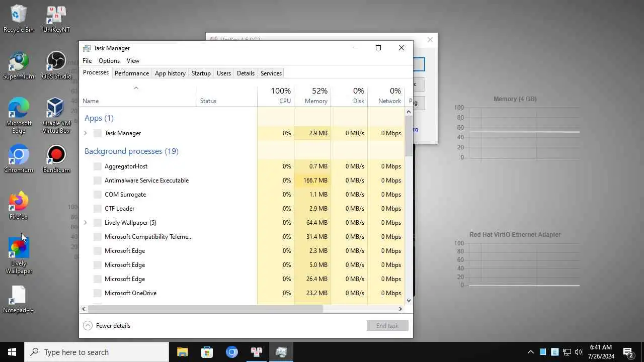Screen dimensions: 644x362
Task: Open Notepad++ desktop shortcut
Action: point(19,300)
